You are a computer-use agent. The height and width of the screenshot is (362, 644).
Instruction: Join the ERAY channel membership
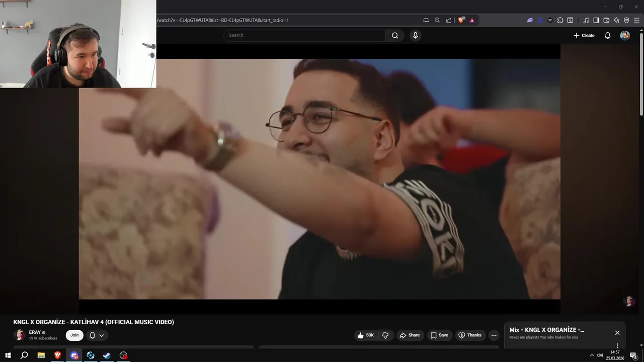[x=74, y=335]
